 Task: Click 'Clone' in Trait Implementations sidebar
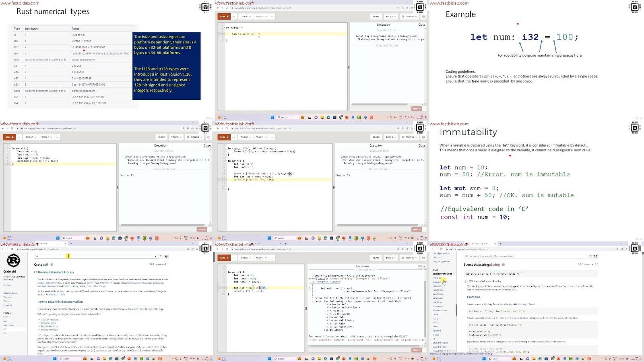[435, 314]
